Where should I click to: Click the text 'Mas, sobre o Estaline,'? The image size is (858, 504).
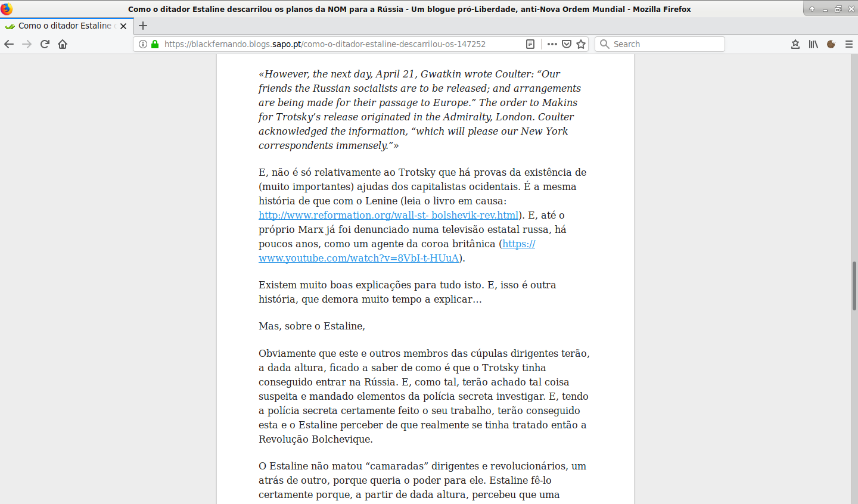point(312,326)
